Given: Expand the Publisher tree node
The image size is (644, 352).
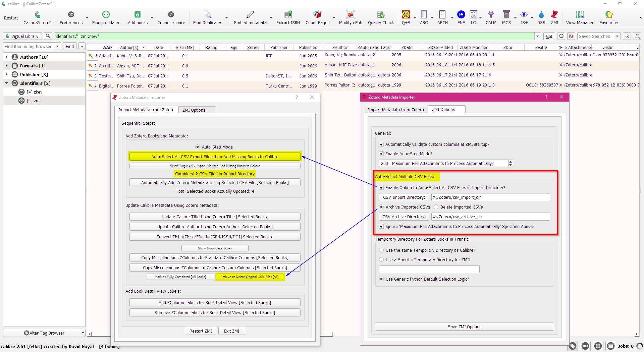Looking at the screenshot, I should click(6, 74).
